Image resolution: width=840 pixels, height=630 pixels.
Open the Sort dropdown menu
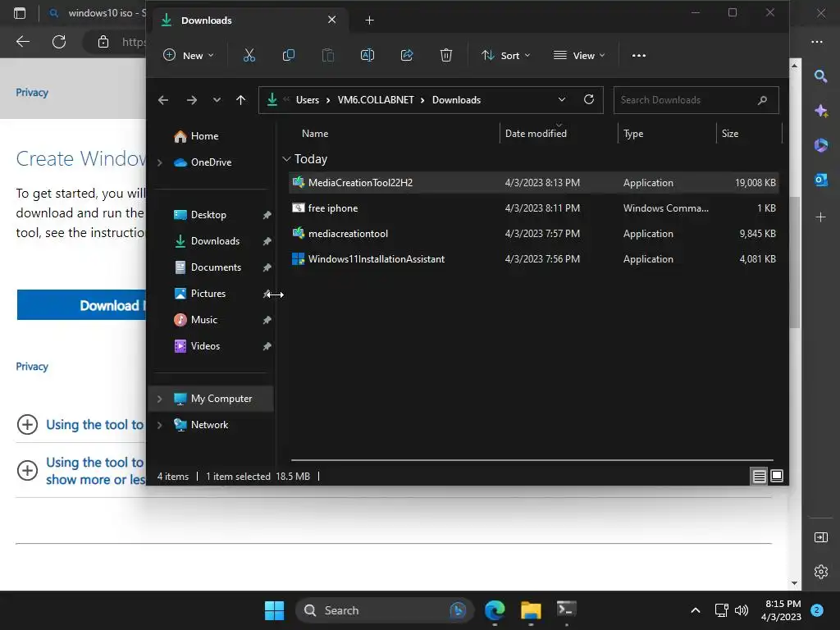click(505, 55)
